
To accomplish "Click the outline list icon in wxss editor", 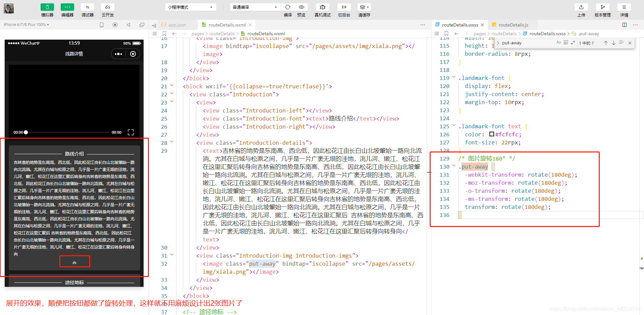I will tap(436, 34).
